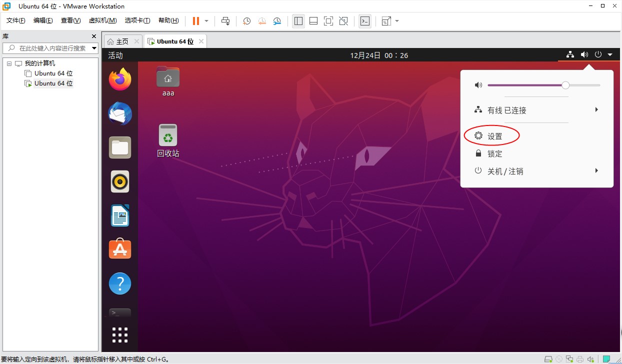Click the virtual printer status icon
This screenshot has width=622, height=364.
pyautogui.click(x=580, y=358)
